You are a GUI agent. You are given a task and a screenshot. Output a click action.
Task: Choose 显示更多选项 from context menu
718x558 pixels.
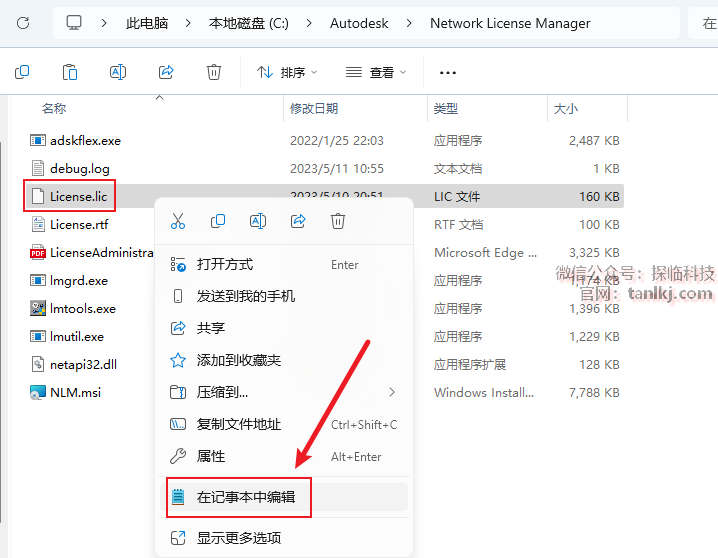click(x=284, y=538)
